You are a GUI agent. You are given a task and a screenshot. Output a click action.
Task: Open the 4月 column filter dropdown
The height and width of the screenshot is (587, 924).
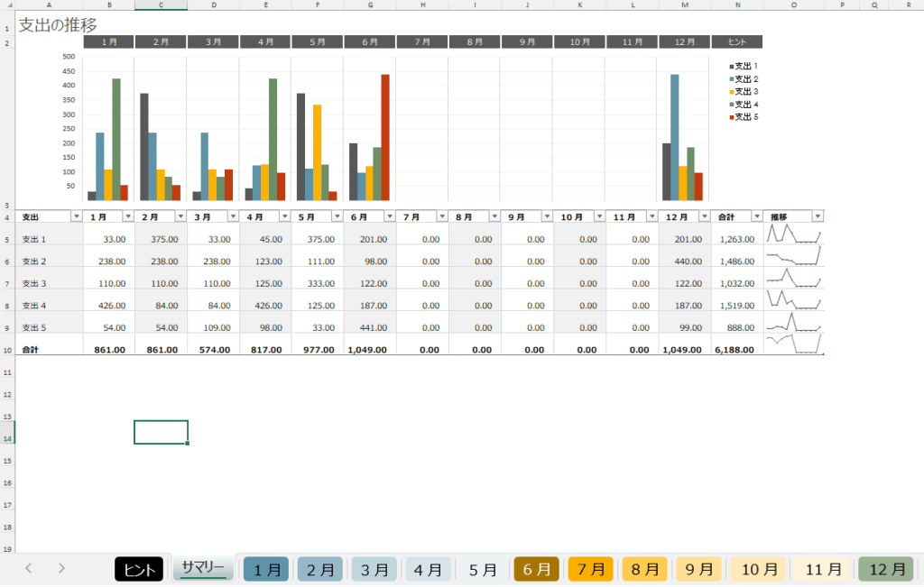coord(284,216)
